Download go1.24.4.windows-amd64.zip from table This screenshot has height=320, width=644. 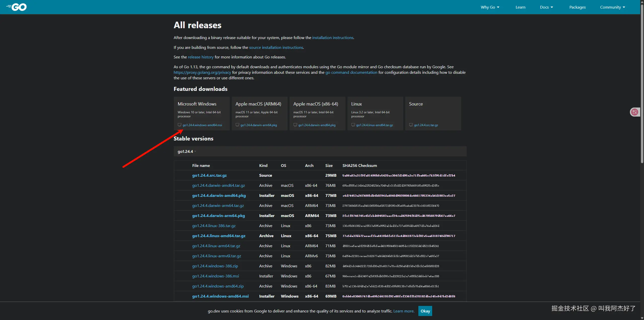[x=218, y=286]
